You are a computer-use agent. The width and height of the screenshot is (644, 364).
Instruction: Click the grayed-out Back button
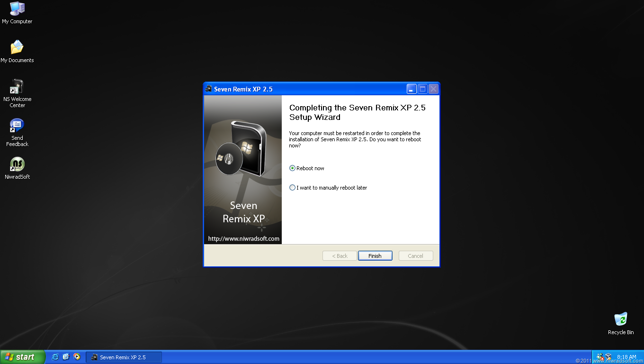(340, 256)
